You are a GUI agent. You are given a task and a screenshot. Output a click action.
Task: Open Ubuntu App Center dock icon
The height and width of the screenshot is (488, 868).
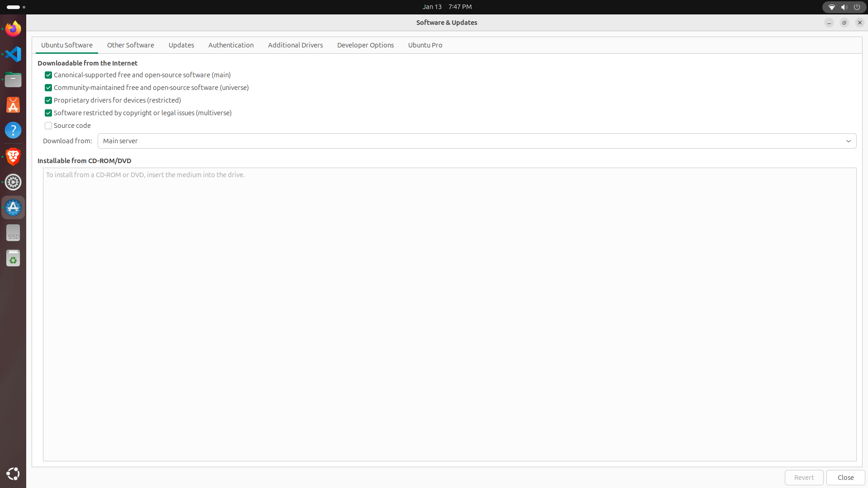[13, 105]
